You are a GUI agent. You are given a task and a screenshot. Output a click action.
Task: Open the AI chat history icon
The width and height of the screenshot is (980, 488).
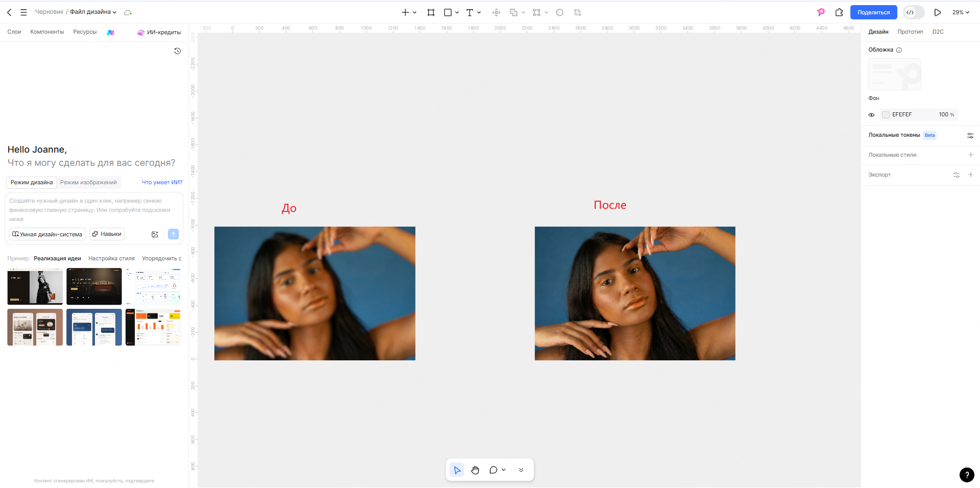[178, 51]
